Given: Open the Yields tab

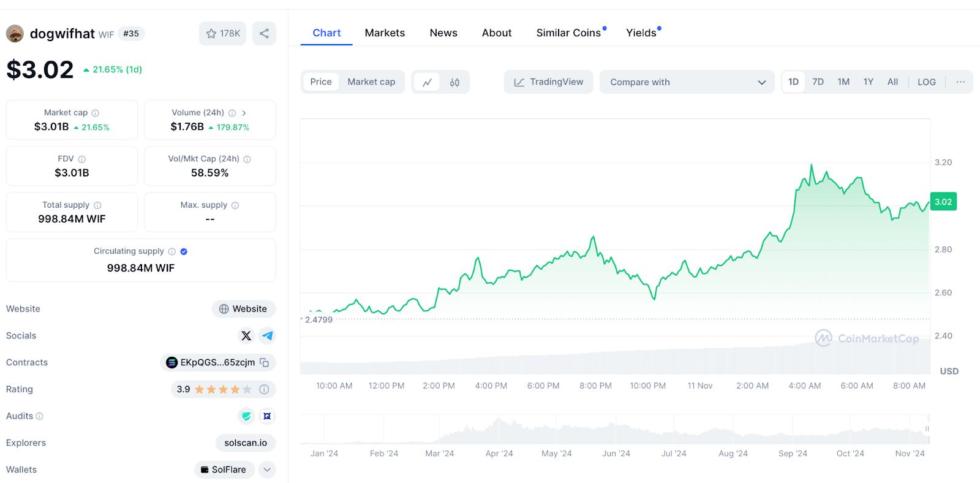Looking at the screenshot, I should [x=641, y=33].
